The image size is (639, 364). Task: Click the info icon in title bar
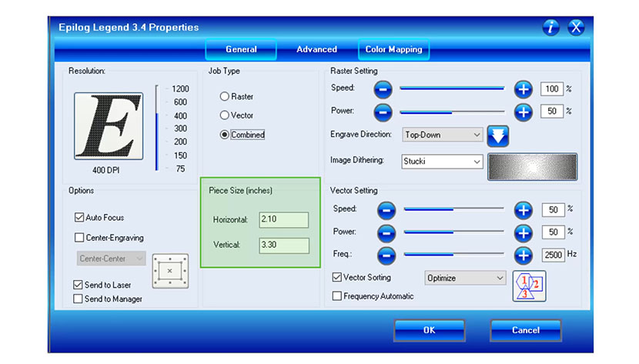click(x=550, y=28)
